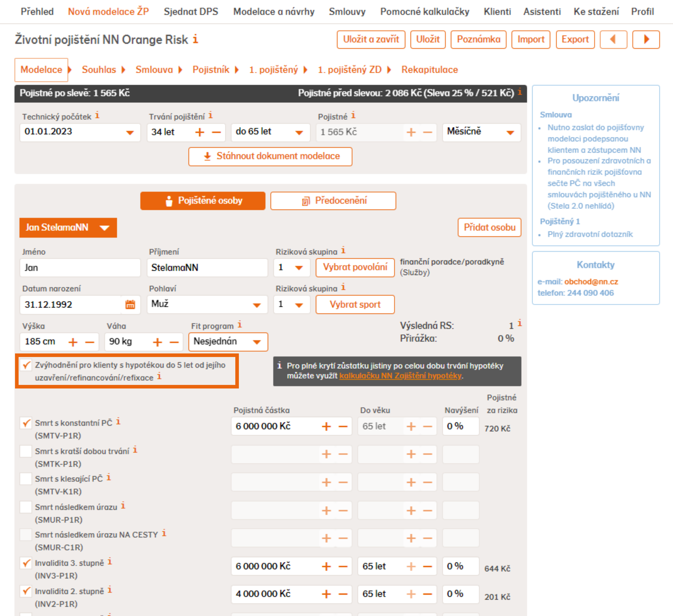Uncheck Invalidita 3. stupně coverage

(26, 563)
